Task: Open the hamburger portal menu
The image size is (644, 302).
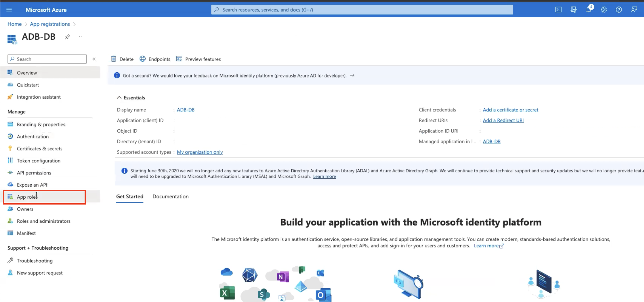Action: point(9,10)
